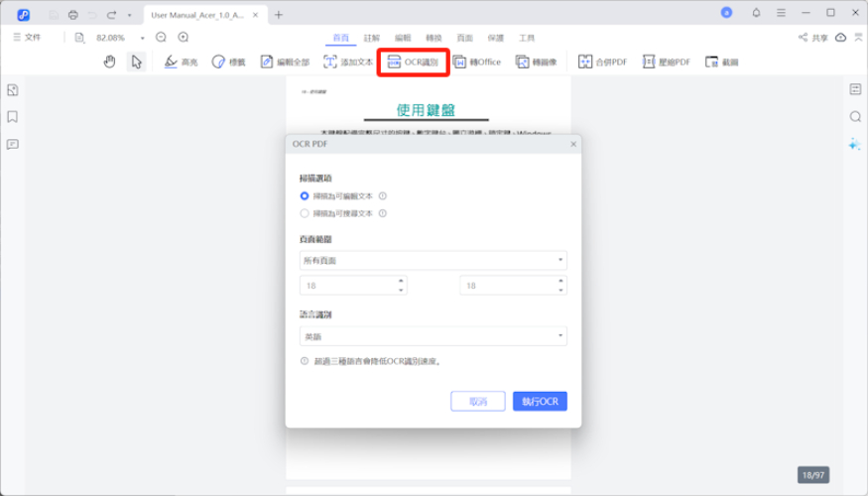868x496 pixels.
Task: Open the 82.08% zoom level dropdown
Action: [x=142, y=39]
